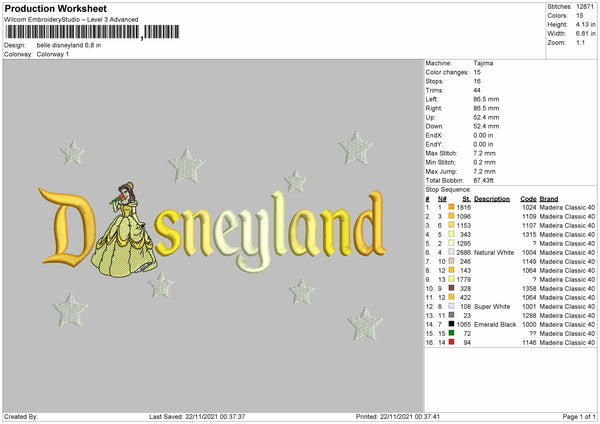Image resolution: width=600 pixels, height=424 pixels.
Task: Click the 'Description' column header
Action: [x=492, y=199]
